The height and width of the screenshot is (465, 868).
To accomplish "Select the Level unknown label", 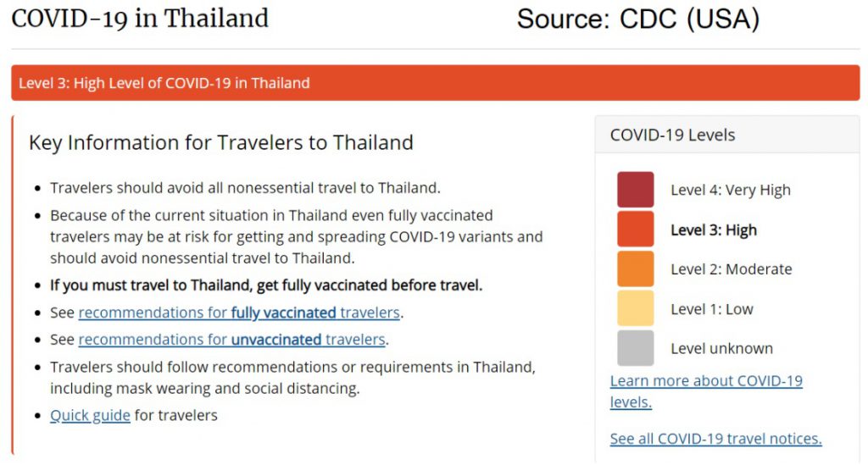I will 722,349.
